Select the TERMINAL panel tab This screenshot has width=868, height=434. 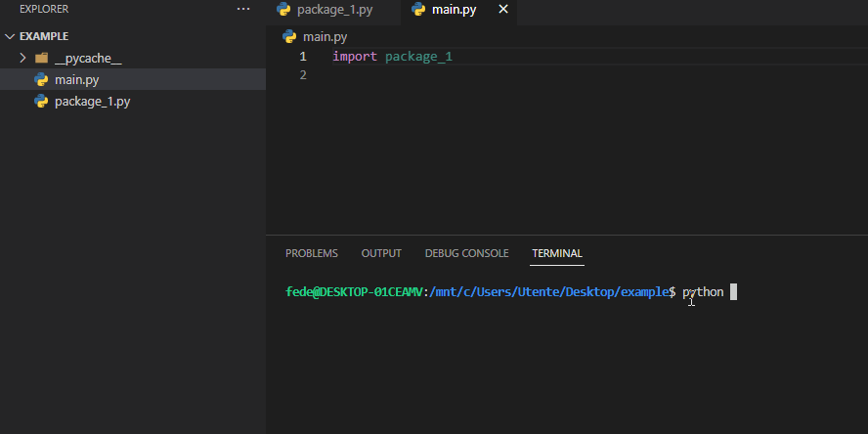(557, 253)
